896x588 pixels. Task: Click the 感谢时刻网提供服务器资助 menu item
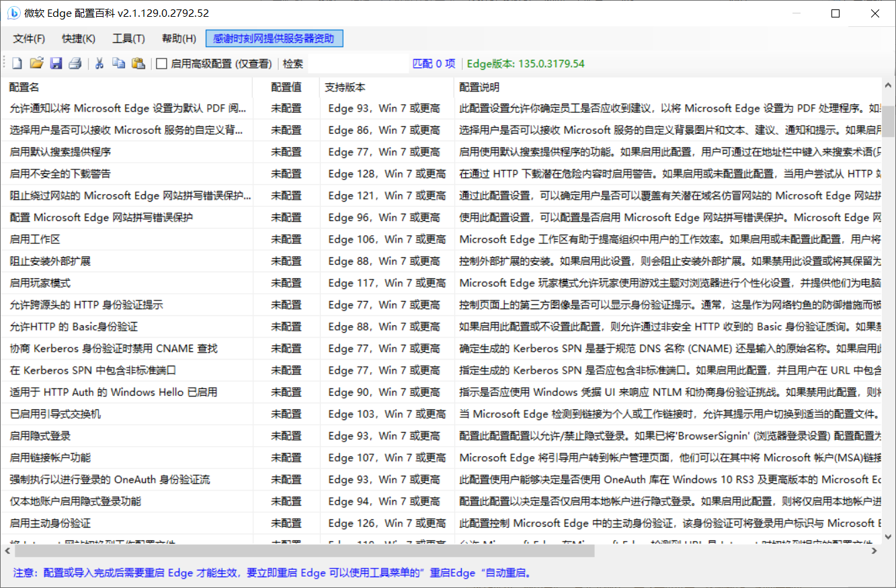pos(274,39)
